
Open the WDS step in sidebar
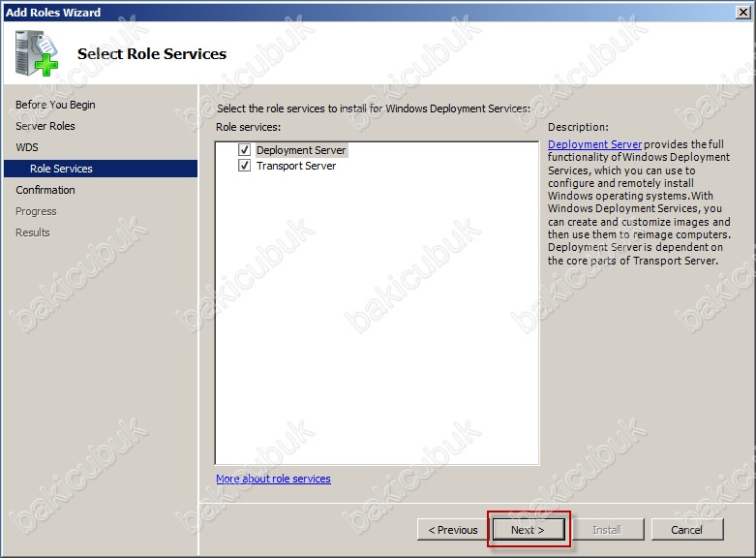pos(27,147)
